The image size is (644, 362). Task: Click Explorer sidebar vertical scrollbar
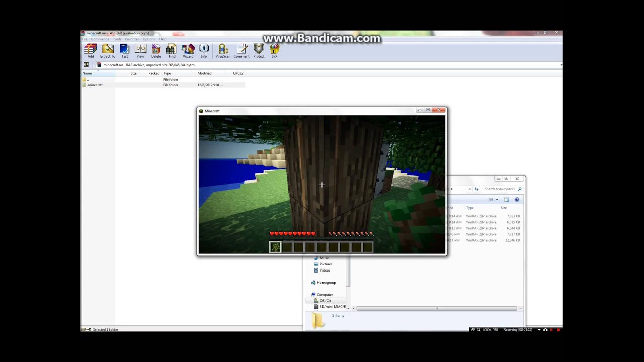[x=348, y=270]
